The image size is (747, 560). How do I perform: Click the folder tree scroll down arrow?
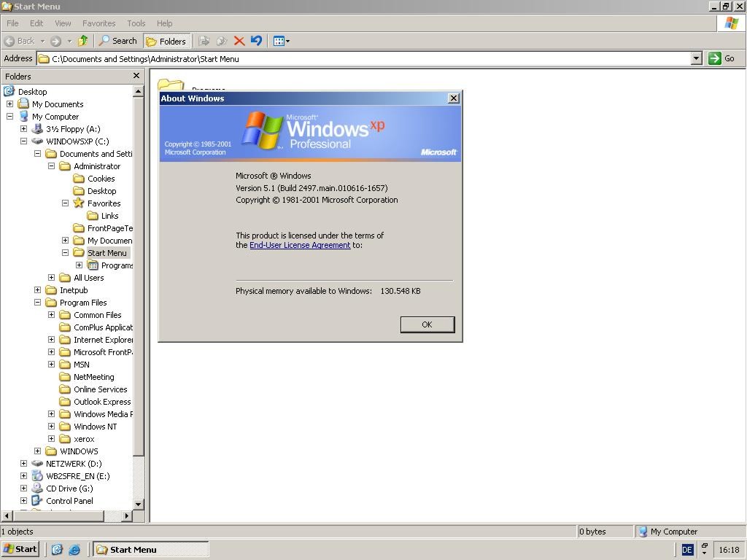point(138,504)
